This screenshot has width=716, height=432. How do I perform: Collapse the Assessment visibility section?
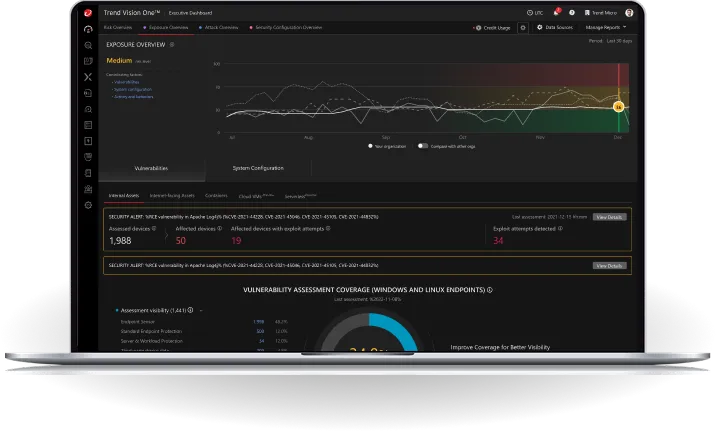point(201,311)
